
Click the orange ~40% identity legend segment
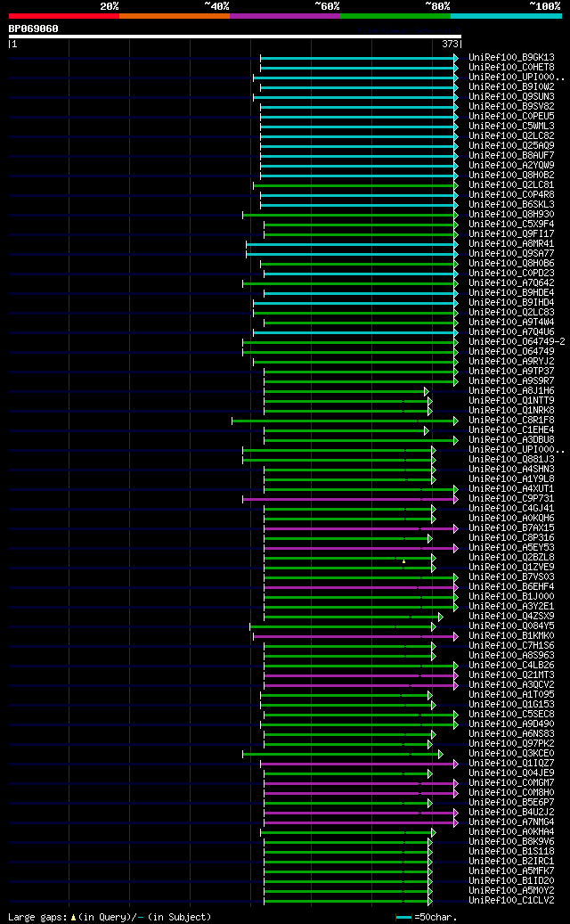[175, 16]
